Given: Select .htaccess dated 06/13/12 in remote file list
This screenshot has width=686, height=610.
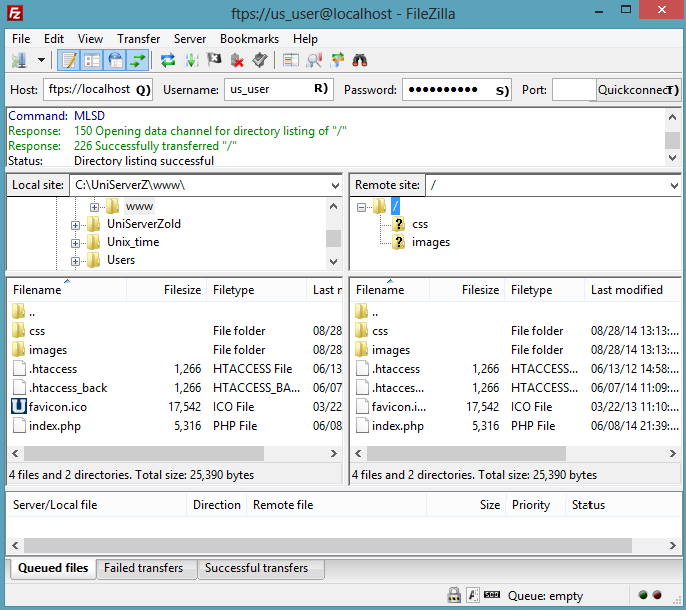Looking at the screenshot, I should 396,369.
